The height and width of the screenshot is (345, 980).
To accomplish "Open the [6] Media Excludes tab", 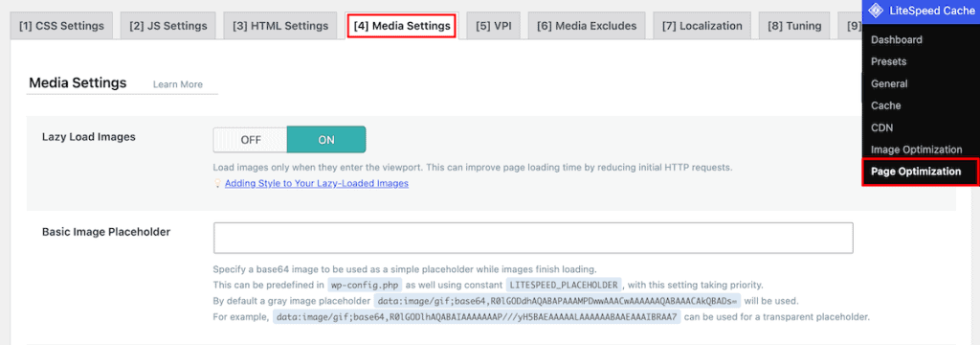I will pyautogui.click(x=587, y=26).
